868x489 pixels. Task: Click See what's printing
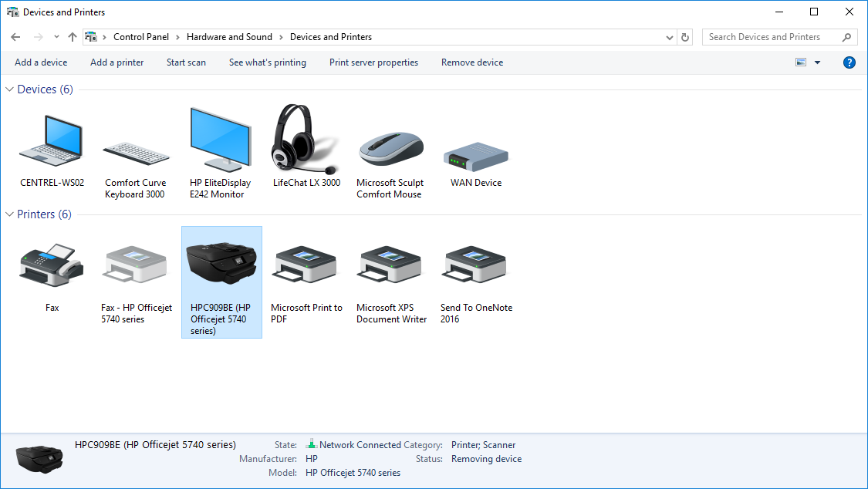tap(268, 62)
